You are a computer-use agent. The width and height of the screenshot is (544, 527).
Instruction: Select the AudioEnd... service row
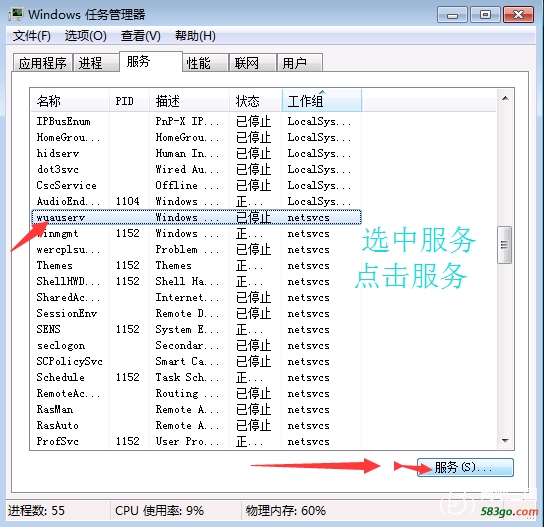(196, 201)
